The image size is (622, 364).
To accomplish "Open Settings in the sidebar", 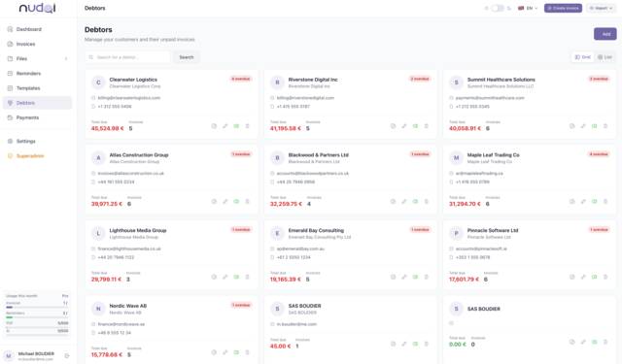I will (x=37, y=141).
